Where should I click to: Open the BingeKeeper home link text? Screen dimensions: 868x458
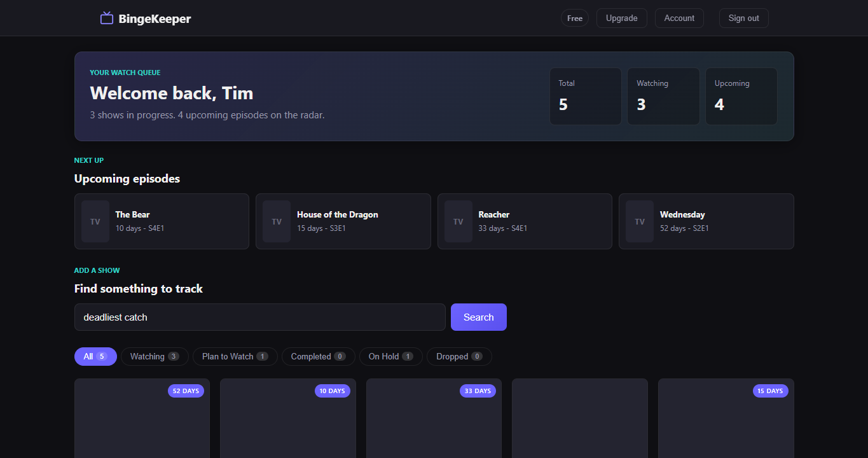(x=155, y=19)
